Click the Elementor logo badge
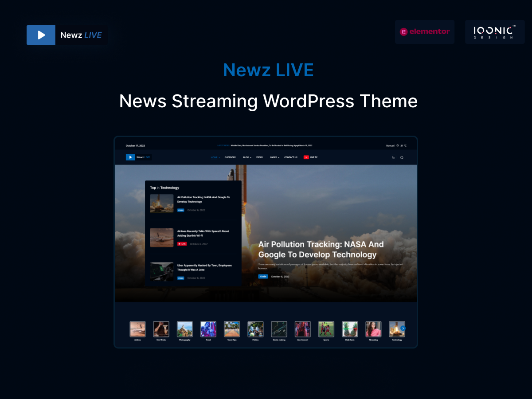 point(425,32)
